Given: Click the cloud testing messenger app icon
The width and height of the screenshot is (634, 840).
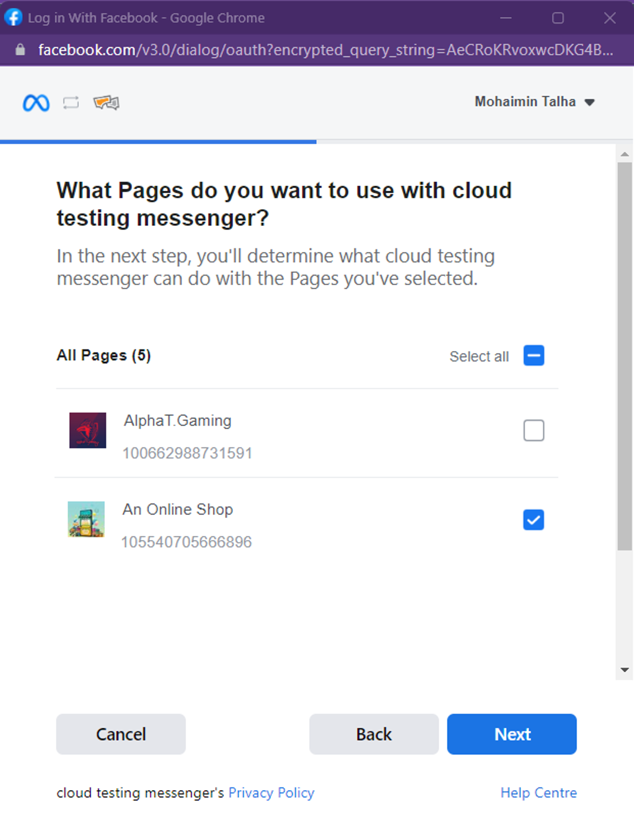Looking at the screenshot, I should coord(106,103).
